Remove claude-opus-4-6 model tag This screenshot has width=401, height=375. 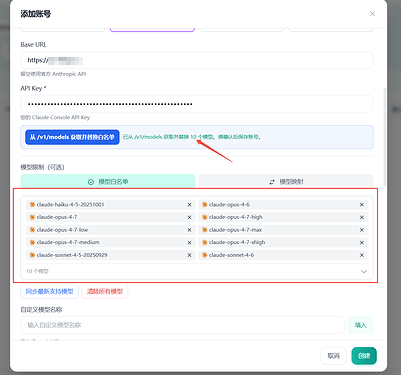coord(362,204)
